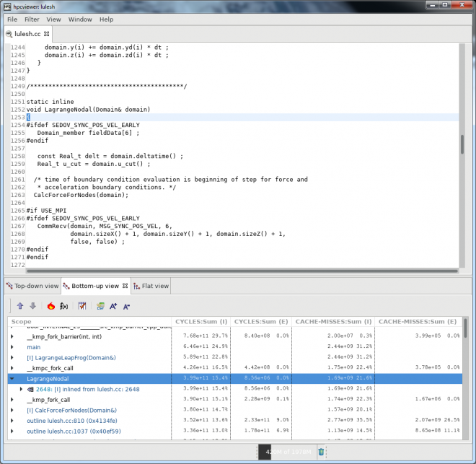Image resolution: width=476 pixels, height=464 pixels.
Task: Expand the outline lulesh.cc:810 row
Action: 12,421
